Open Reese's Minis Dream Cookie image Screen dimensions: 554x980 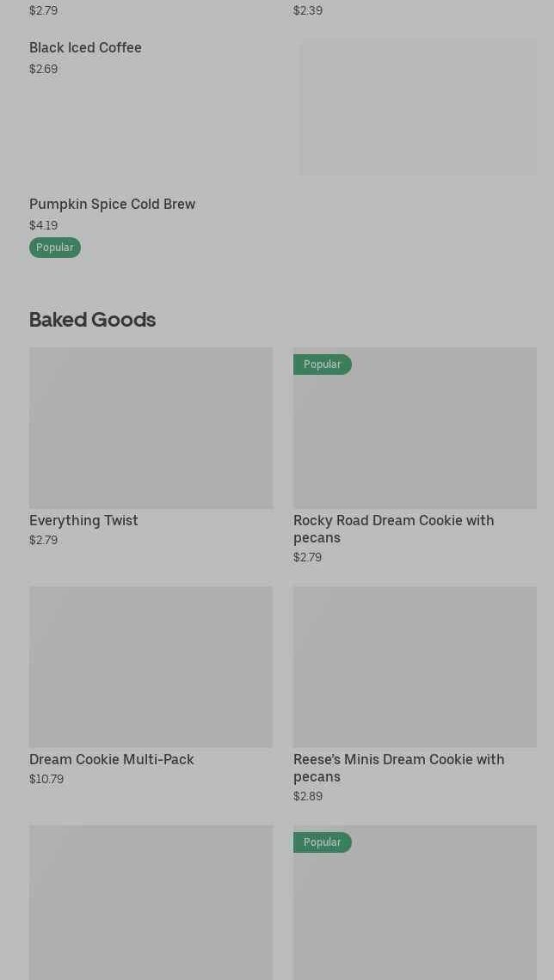coord(415,666)
